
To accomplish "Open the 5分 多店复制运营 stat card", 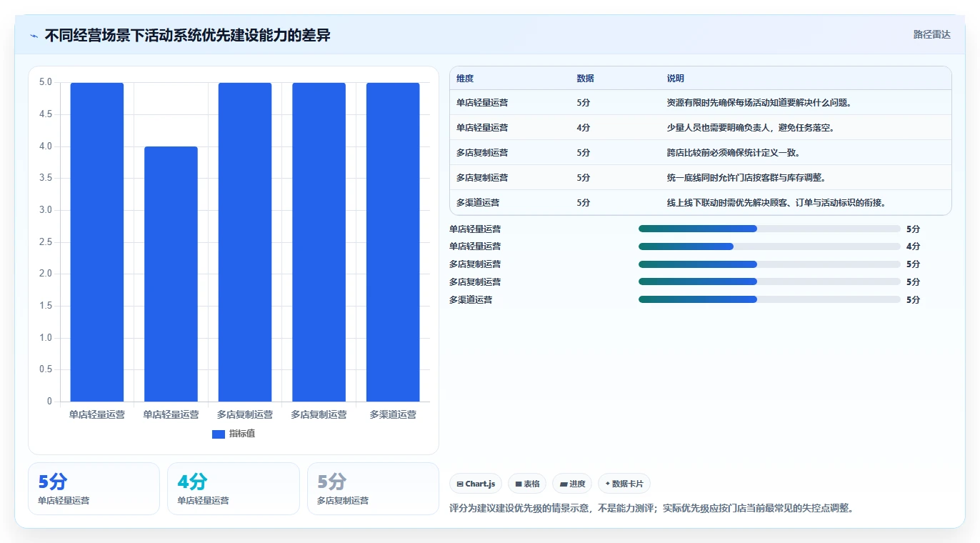I will tap(373, 489).
